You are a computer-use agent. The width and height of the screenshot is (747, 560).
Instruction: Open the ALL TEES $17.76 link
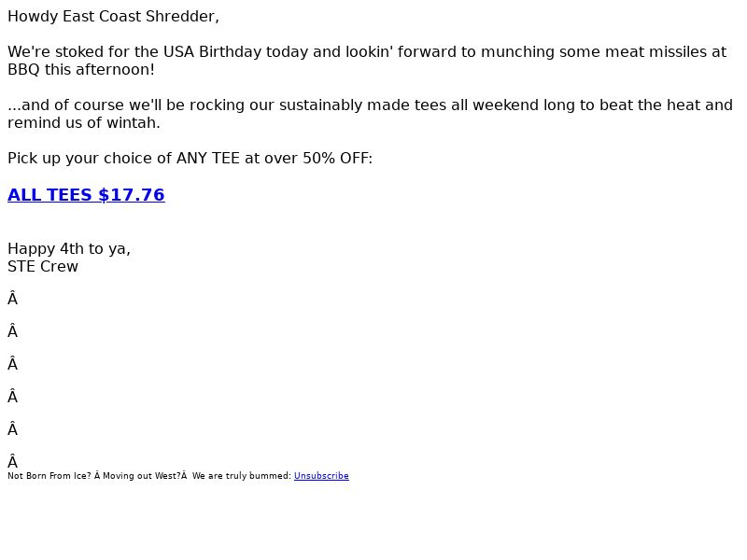(x=86, y=195)
